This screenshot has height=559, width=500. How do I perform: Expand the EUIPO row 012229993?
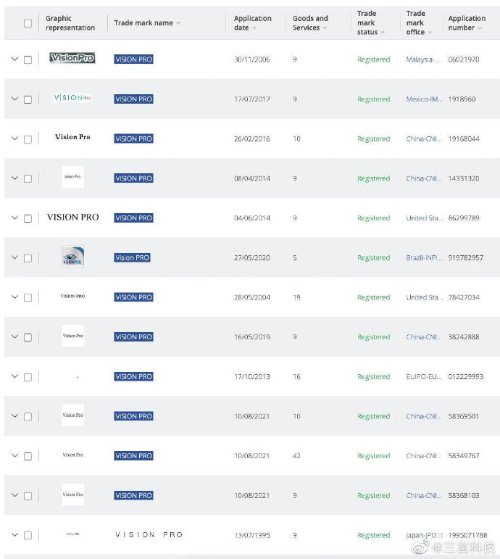(15, 376)
